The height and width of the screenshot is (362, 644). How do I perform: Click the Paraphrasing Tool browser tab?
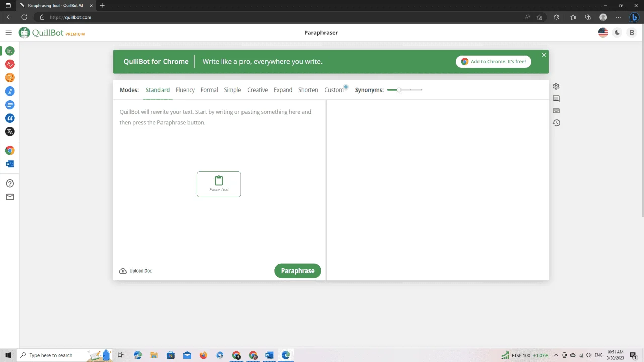point(55,5)
